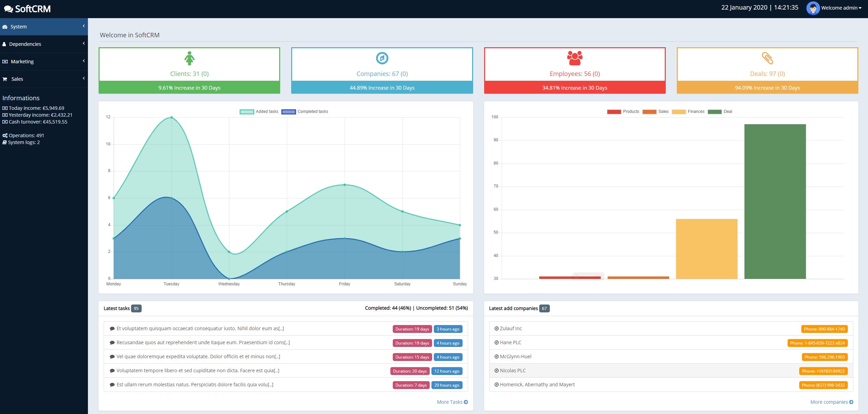868x414 pixels.
Task: Open the Welcome admin dropdown
Action: tap(841, 8)
